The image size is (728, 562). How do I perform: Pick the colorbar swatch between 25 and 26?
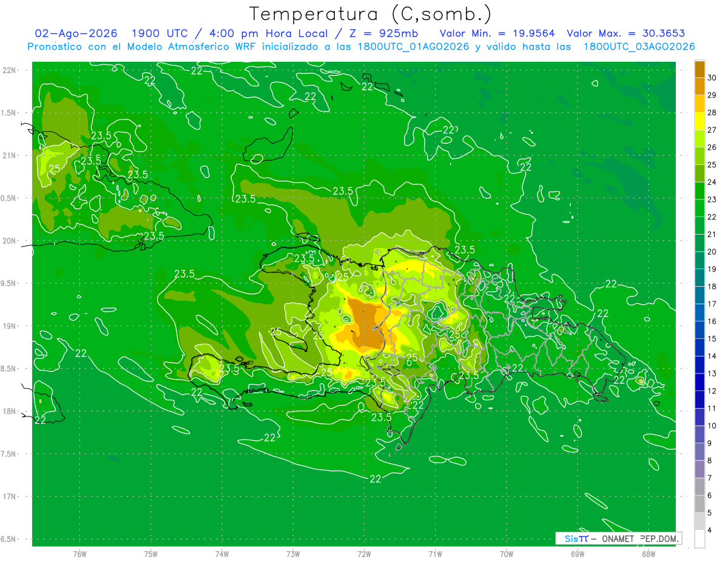699,156
